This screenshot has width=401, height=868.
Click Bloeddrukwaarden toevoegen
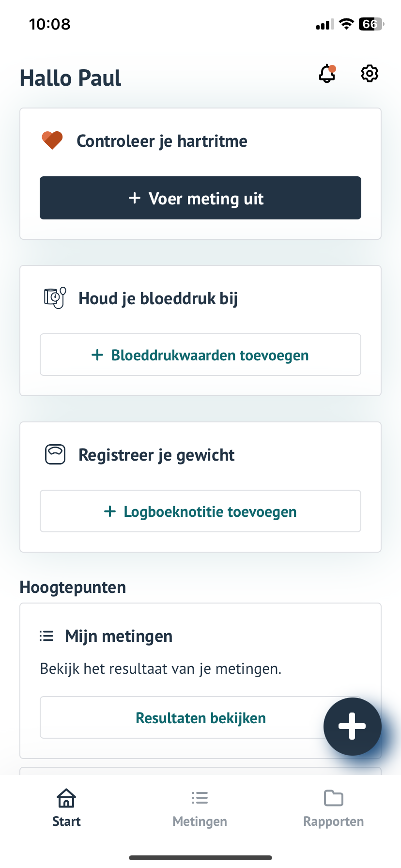[200, 355]
